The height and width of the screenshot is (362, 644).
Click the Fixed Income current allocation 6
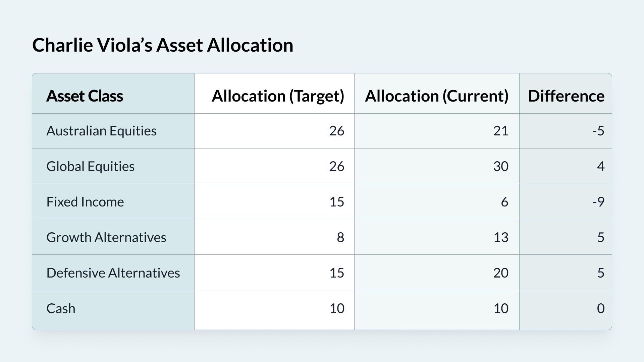coord(504,202)
